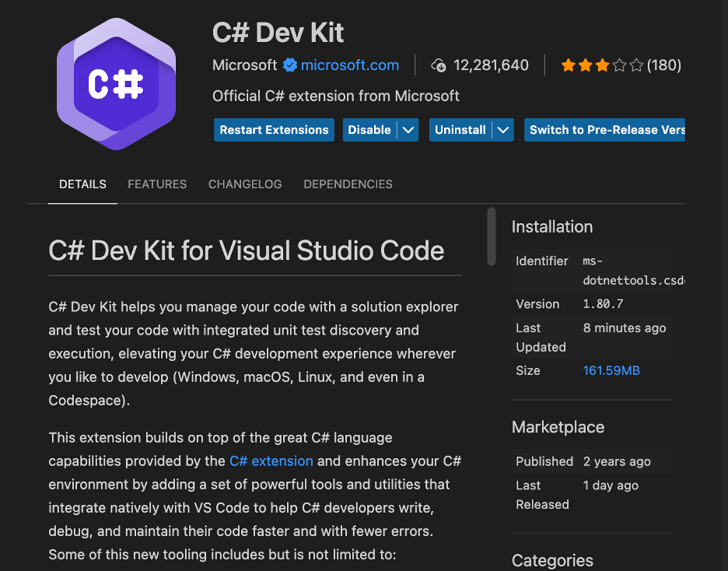
Task: Click the Microsoft publisher name
Action: pos(245,65)
